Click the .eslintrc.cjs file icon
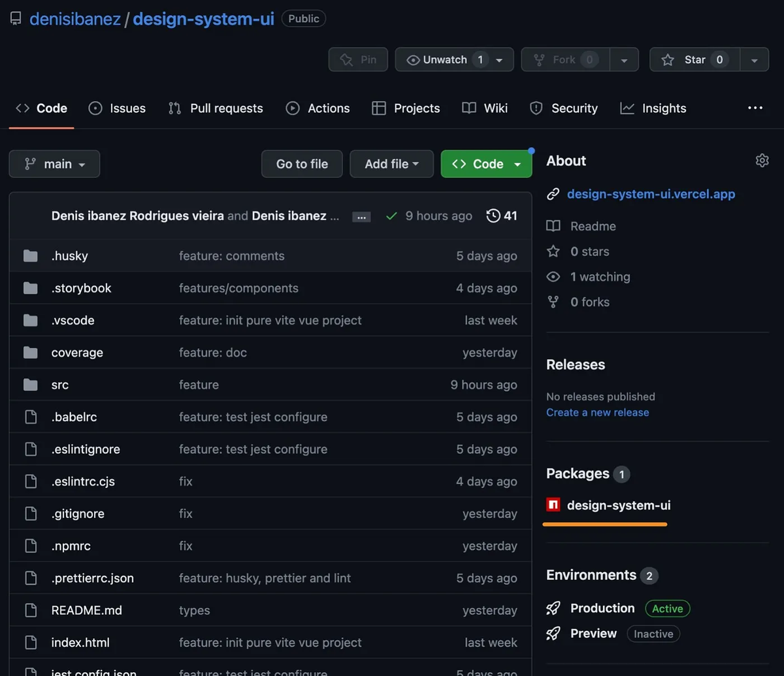Screen dimensions: 784x676 31,481
